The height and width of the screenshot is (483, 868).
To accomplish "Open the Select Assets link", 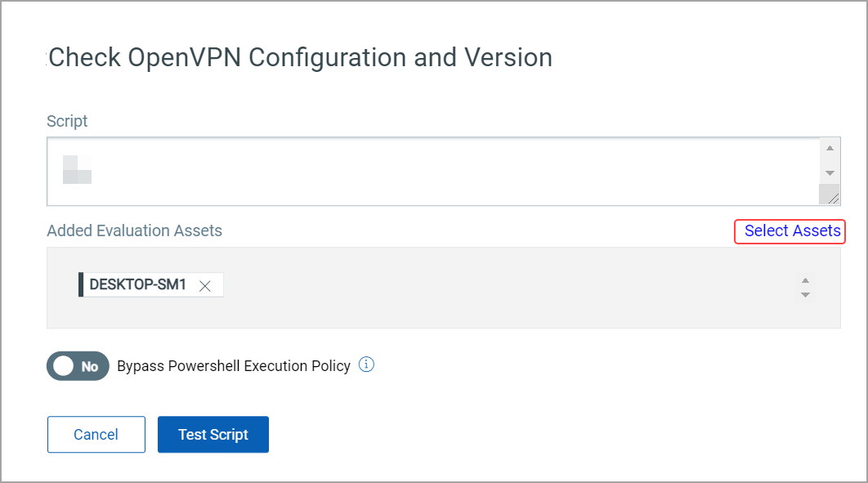I will tap(791, 231).
